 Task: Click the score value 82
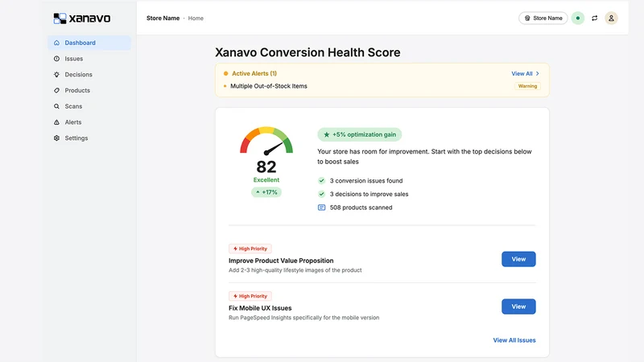click(266, 167)
